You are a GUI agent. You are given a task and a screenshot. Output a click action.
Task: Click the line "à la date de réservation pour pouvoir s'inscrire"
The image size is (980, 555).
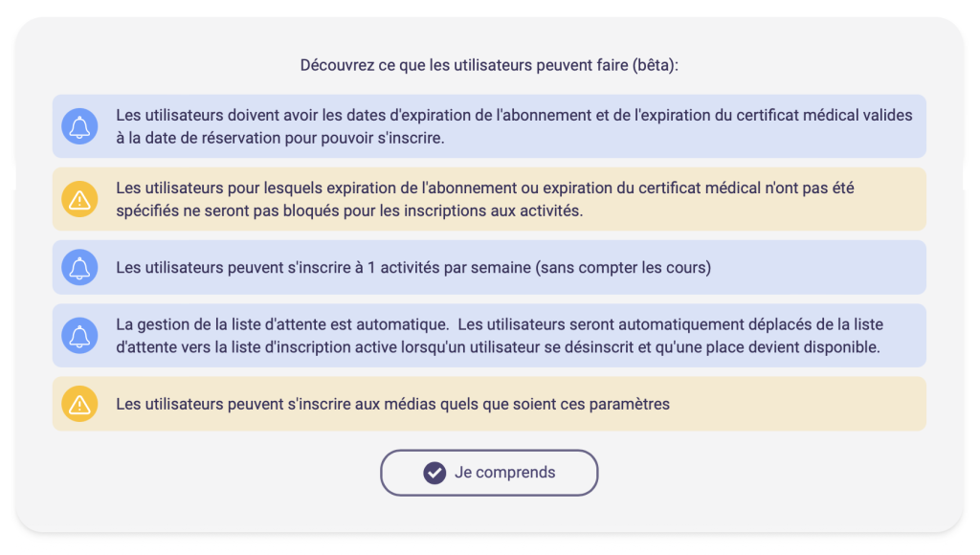click(x=280, y=138)
